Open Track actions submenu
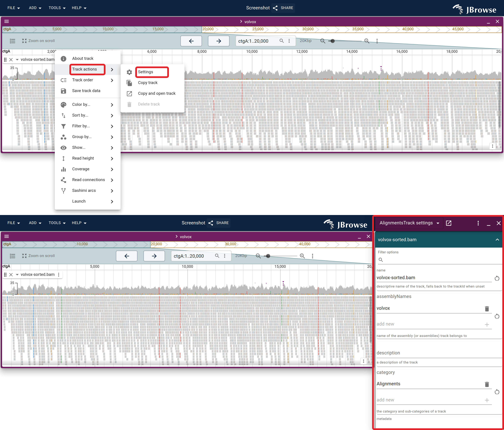This screenshot has height=430, width=504. [x=88, y=69]
